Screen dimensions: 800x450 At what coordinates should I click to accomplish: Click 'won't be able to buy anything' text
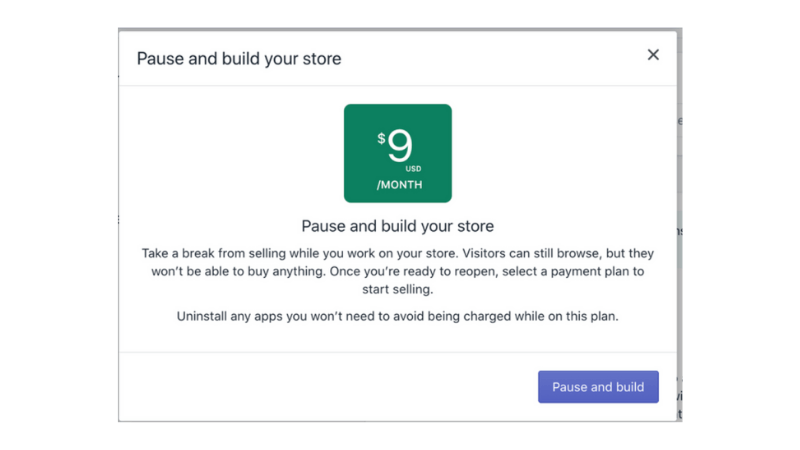238,271
